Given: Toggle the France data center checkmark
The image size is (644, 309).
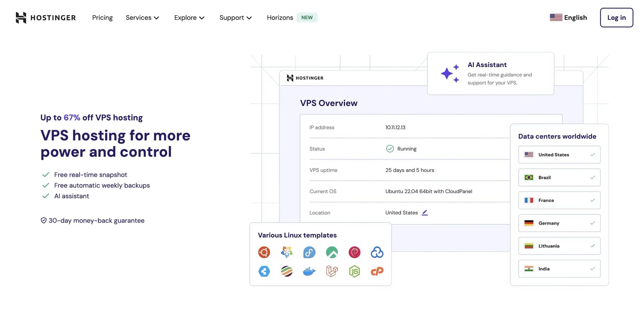Looking at the screenshot, I should click(x=592, y=200).
